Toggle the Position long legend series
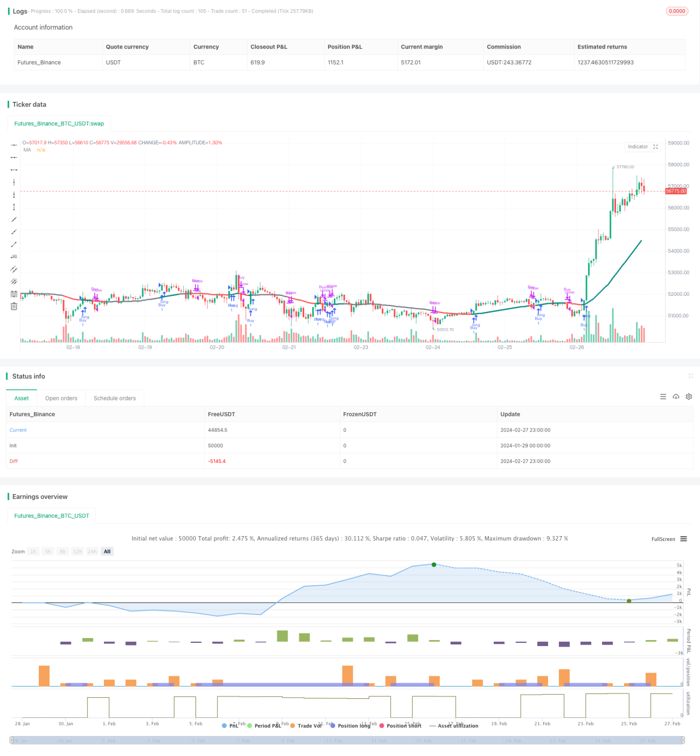 (350, 726)
